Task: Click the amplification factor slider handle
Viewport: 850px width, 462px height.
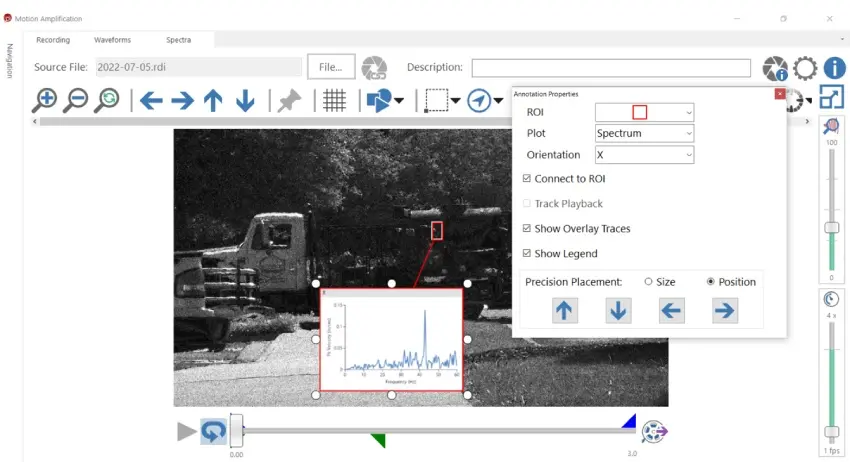Action: [832, 227]
